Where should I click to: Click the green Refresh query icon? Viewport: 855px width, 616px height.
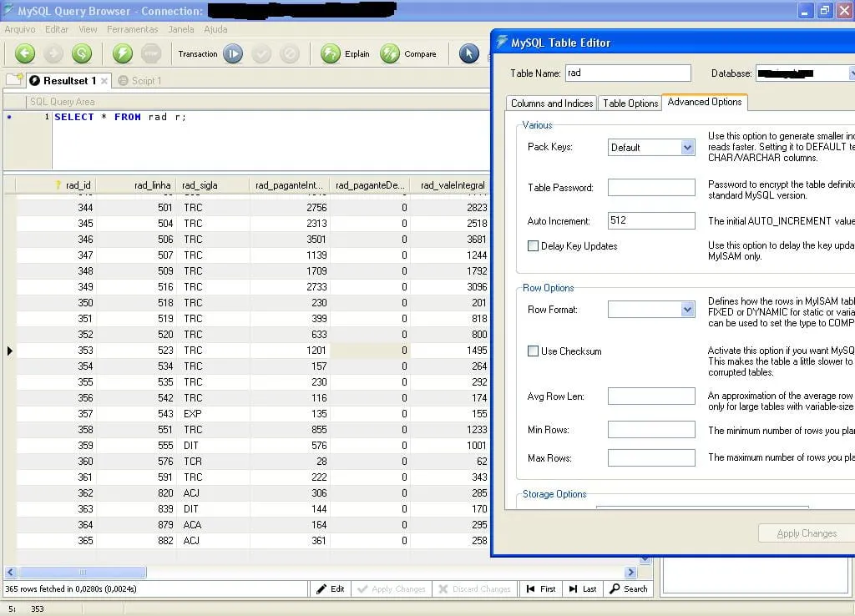(81, 53)
